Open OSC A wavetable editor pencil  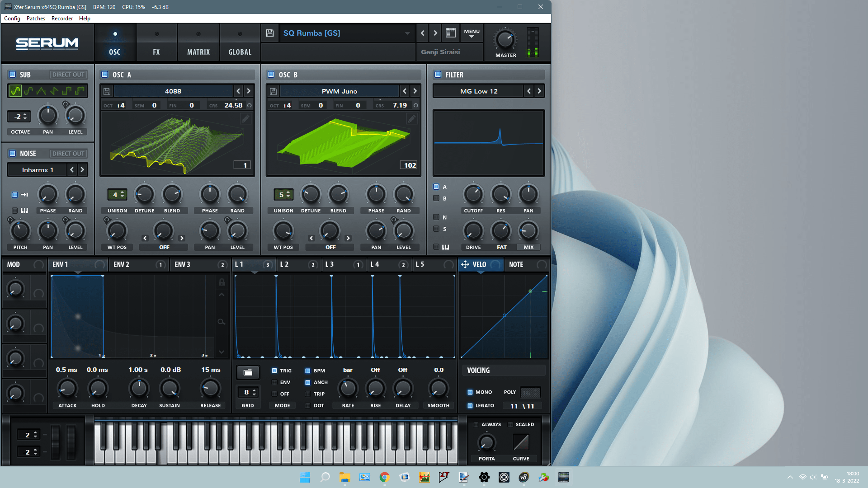[x=245, y=119]
